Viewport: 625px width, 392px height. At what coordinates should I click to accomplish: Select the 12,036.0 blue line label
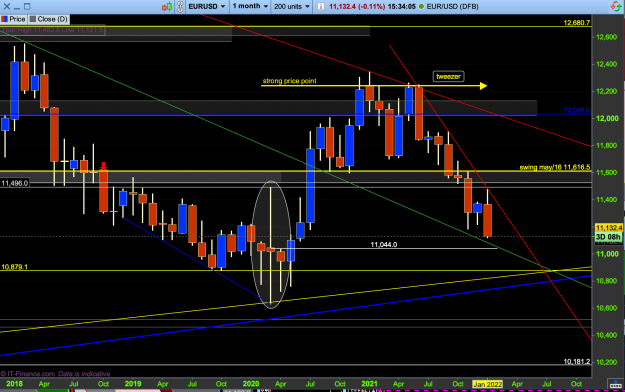coord(576,110)
